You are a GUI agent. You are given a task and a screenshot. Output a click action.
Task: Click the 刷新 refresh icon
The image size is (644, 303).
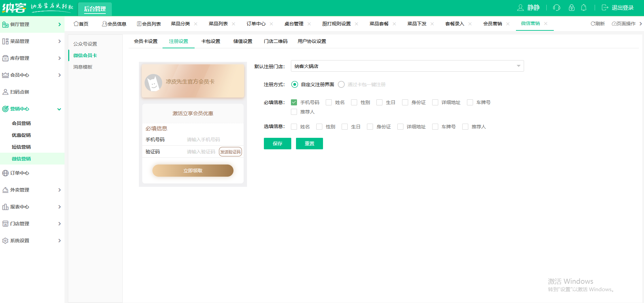tap(593, 24)
